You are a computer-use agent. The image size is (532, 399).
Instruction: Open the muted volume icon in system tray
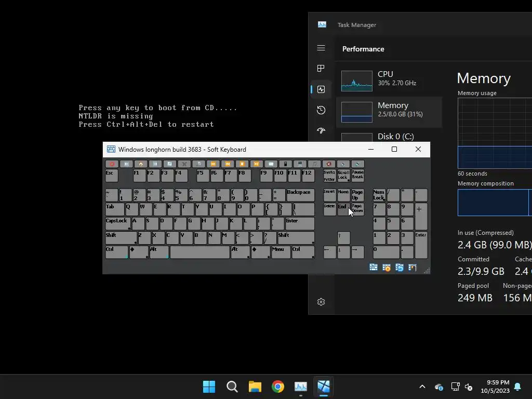pos(469,387)
